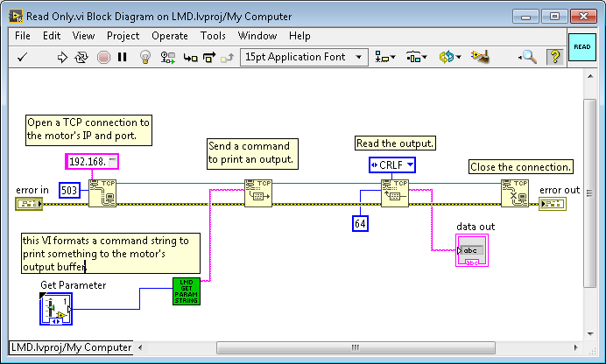Select the Get Parameter enum control terminal
606x364 pixels.
coord(56,309)
